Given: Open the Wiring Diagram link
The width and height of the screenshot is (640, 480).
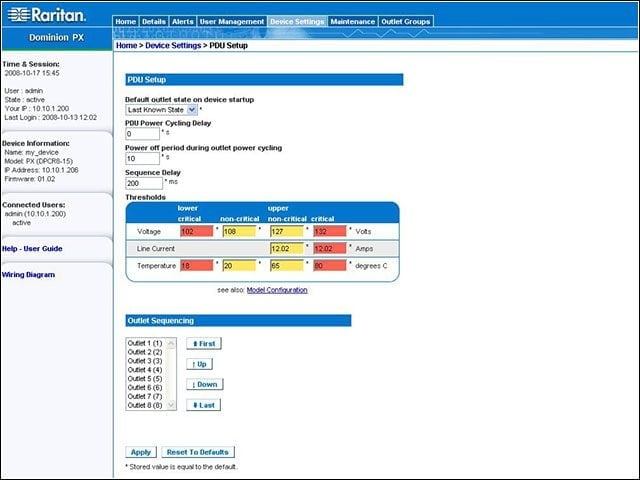Looking at the screenshot, I should coord(28,275).
